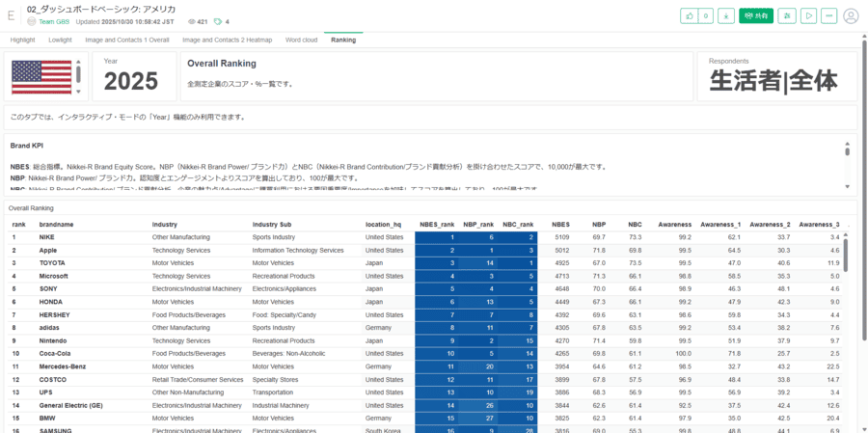This screenshot has height=433, width=868.
Task: Click the Nintendo brand name cell
Action: point(53,340)
